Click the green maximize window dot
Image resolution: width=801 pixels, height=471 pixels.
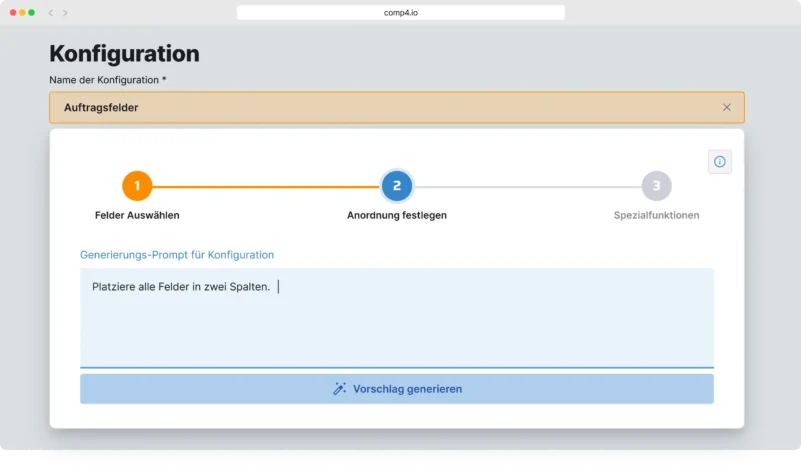pyautogui.click(x=32, y=13)
